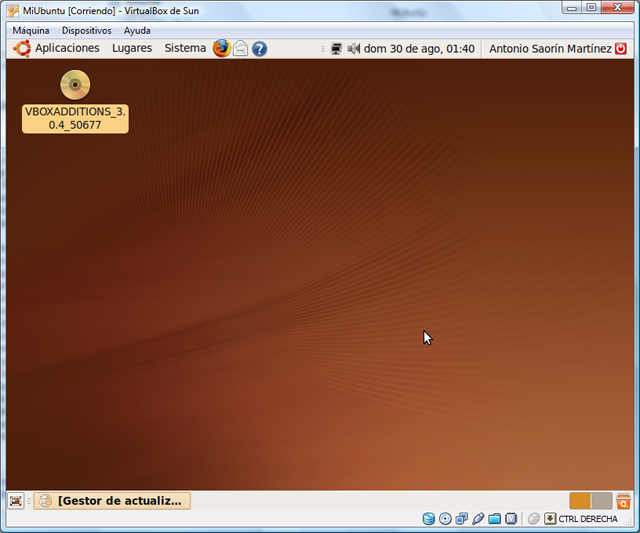Click VirtualBox optical disc status icon

pyautogui.click(x=445, y=519)
